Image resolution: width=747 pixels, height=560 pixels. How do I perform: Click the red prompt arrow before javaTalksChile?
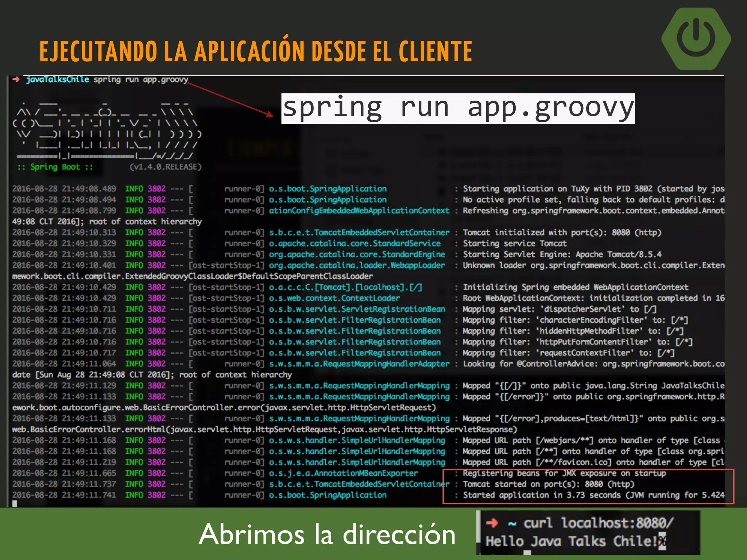(x=16, y=79)
